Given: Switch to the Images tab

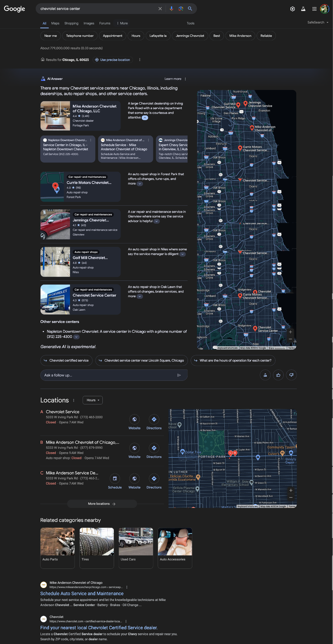Looking at the screenshot, I should coord(89,23).
